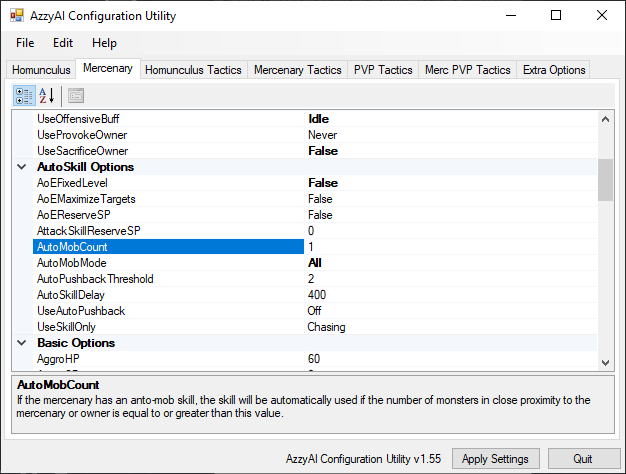Switch to the Homunculus Tactics tab

point(193,70)
